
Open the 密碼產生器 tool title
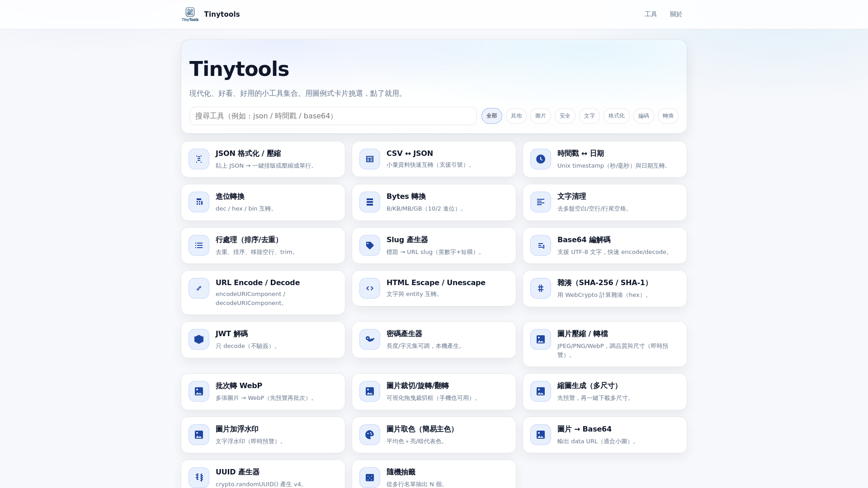(404, 334)
